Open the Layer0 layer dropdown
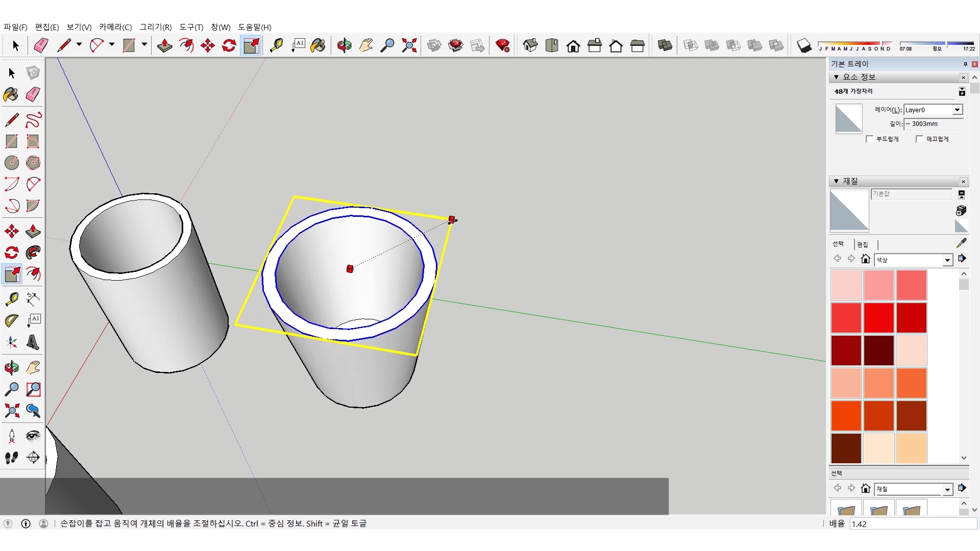Image resolution: width=980 pixels, height=551 pixels. (957, 110)
